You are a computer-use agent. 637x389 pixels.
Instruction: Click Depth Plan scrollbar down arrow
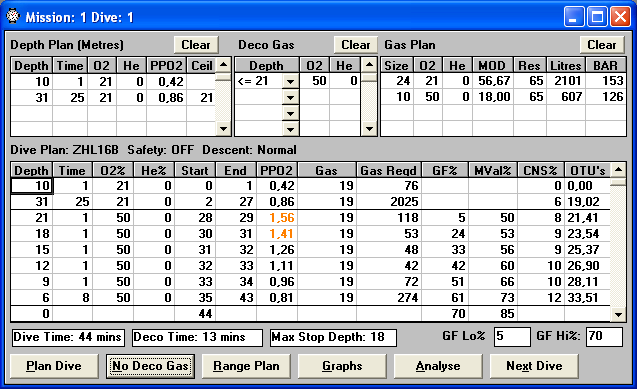click(223, 129)
